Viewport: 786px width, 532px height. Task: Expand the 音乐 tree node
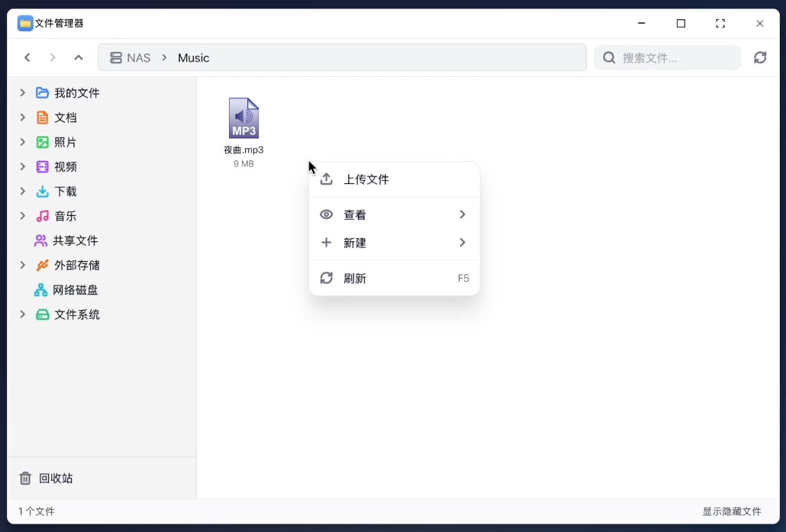coord(23,215)
